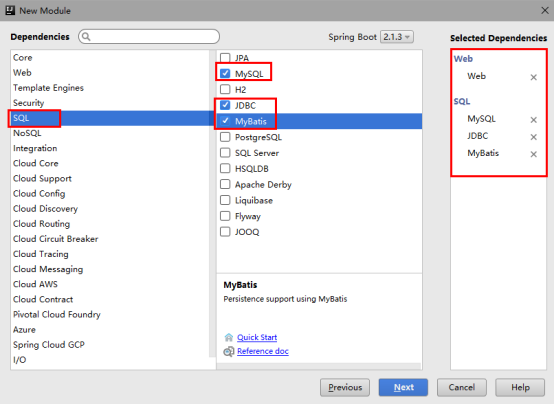Click the Quick Start home icon
The height and width of the screenshot is (404, 554).
click(x=229, y=337)
